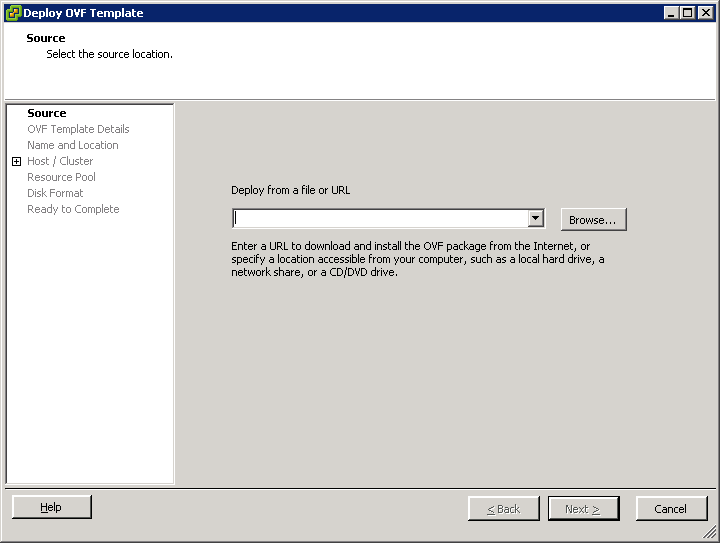This screenshot has width=720, height=543.
Task: Open Help for the wizard
Action: point(51,507)
